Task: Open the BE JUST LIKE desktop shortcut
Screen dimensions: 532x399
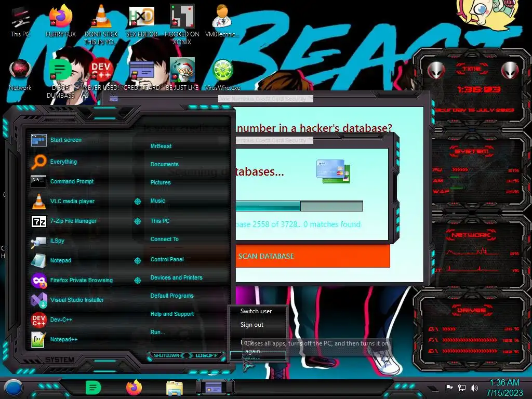Action: click(182, 75)
